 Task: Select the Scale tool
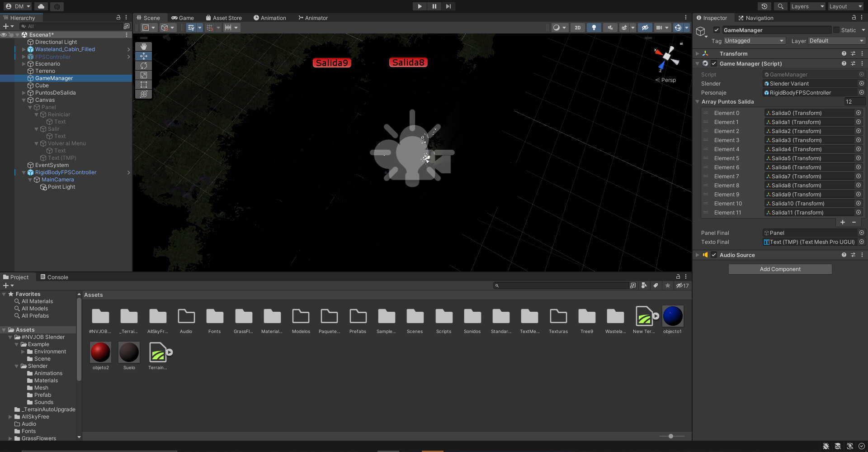[x=143, y=75]
